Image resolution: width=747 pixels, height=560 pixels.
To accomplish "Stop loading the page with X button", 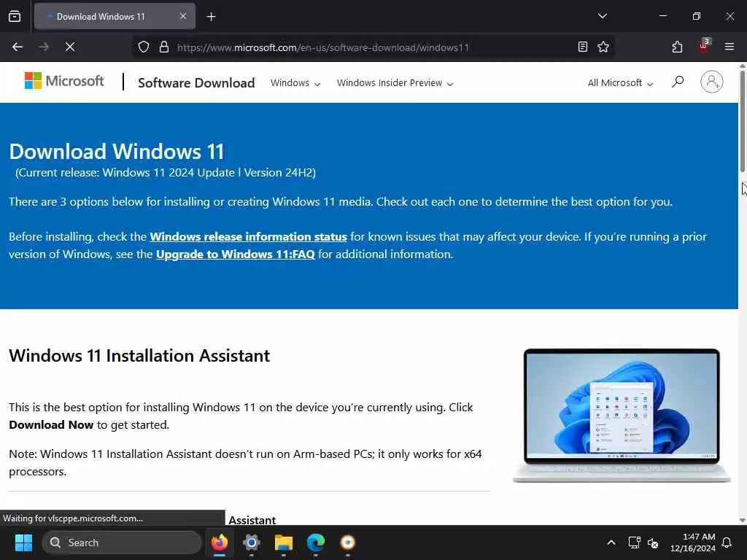I will click(70, 47).
